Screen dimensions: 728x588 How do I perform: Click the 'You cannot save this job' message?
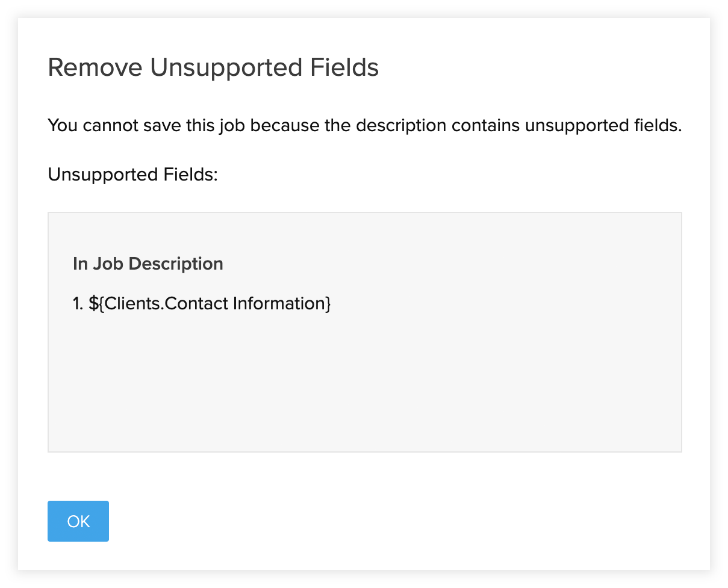coord(364,126)
